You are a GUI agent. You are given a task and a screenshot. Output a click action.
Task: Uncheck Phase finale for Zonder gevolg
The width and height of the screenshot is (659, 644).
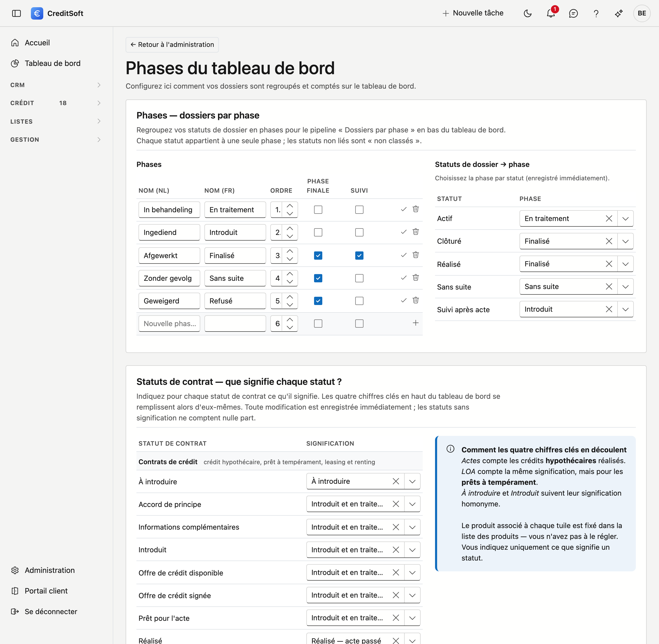318,278
